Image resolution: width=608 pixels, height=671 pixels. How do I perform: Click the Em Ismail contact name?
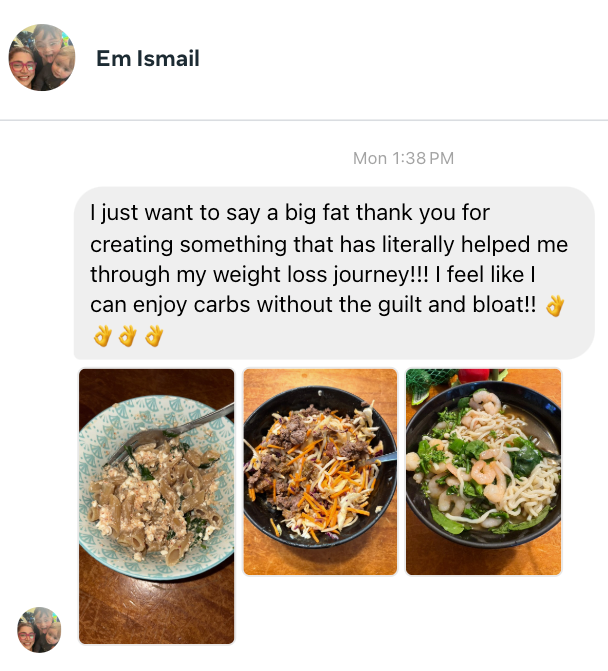148,58
